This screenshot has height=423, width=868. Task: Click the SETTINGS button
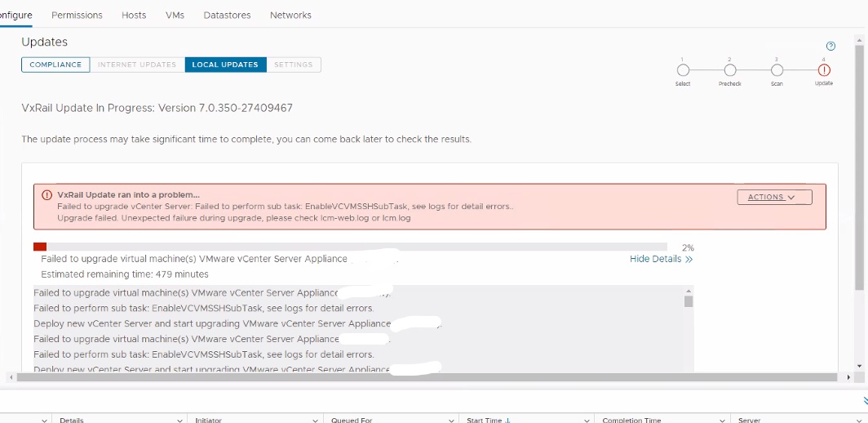(294, 65)
